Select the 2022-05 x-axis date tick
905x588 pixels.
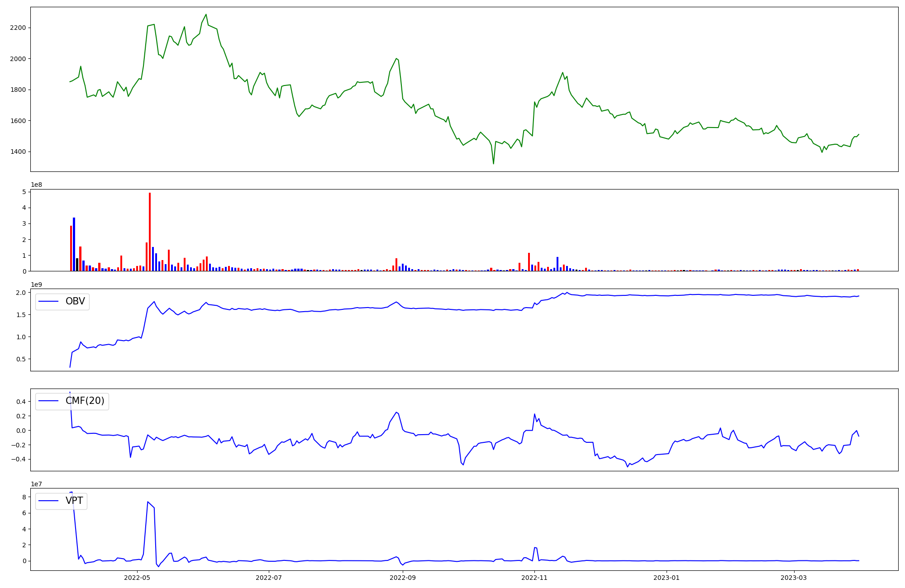point(137,578)
